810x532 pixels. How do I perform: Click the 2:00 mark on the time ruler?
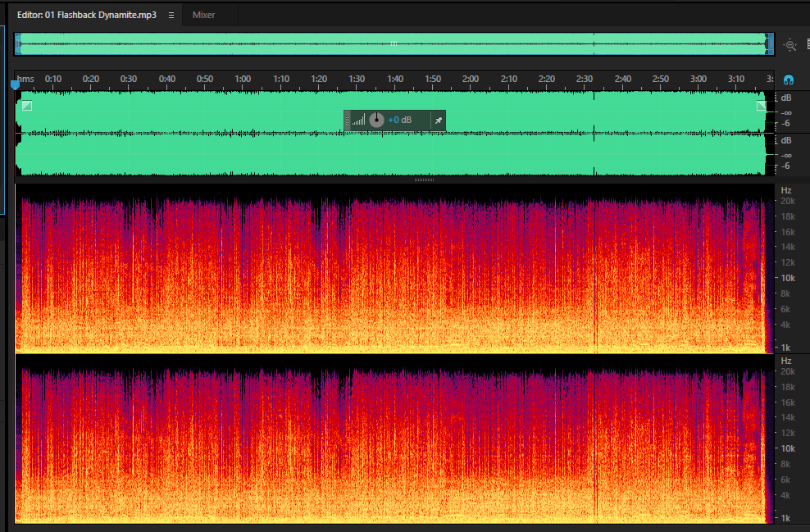(471, 79)
